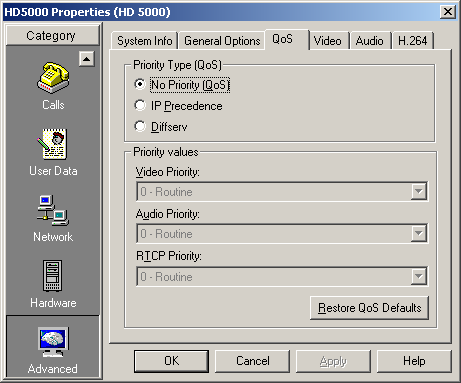This screenshot has width=461, height=383.
Task: Select the No Priority (QoS) radio button
Action: click(140, 84)
